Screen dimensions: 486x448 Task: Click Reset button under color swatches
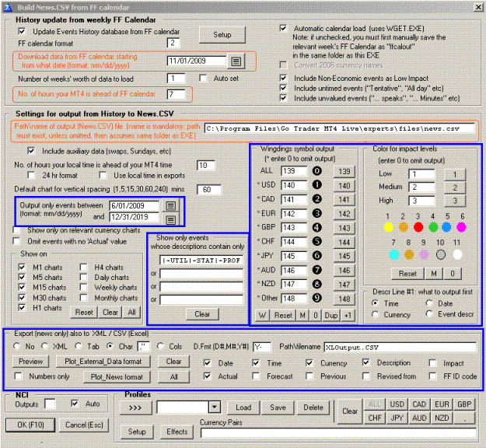pos(407,274)
